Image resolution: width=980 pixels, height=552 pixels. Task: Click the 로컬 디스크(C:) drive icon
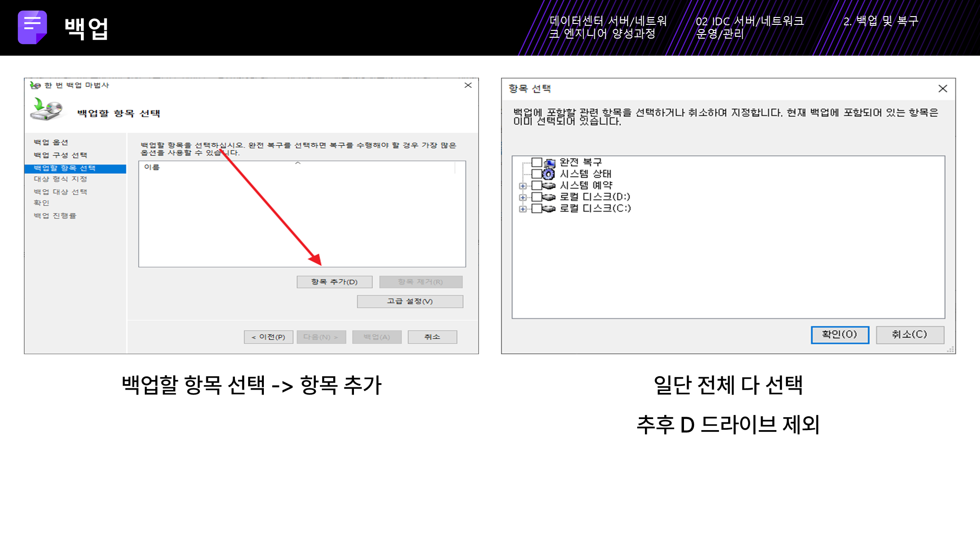coord(549,208)
